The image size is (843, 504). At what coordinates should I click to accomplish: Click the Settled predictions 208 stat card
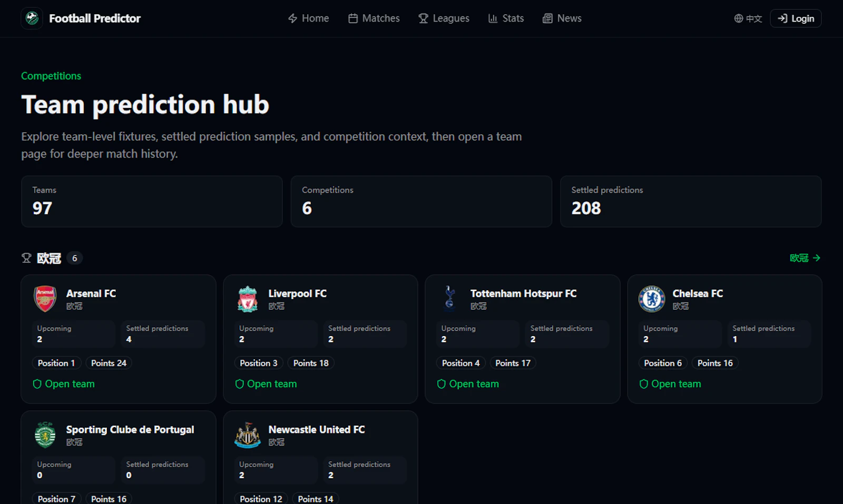[x=691, y=201]
